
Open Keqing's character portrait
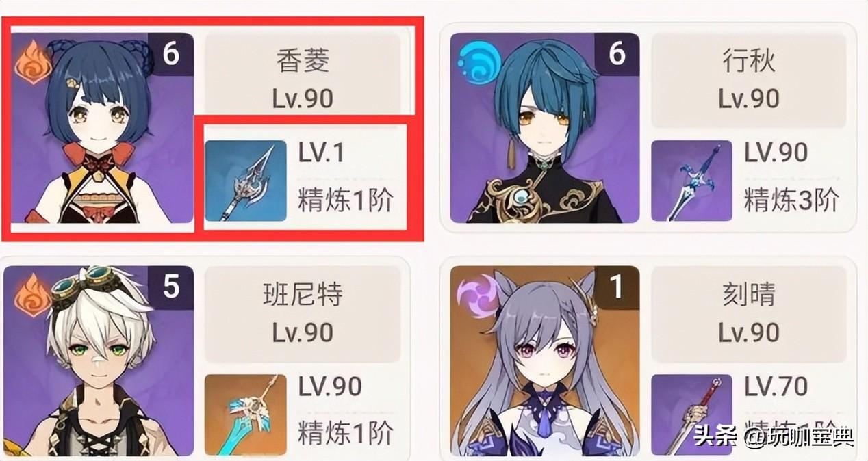click(x=545, y=361)
